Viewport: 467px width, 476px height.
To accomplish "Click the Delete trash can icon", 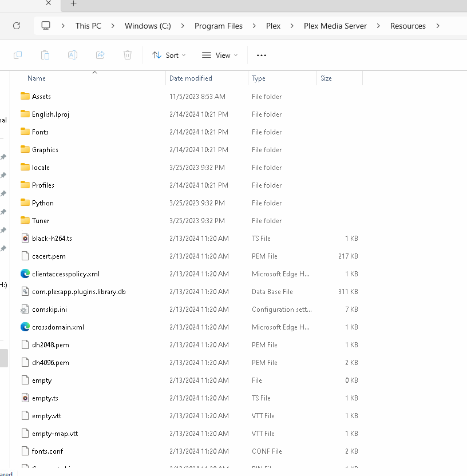I will pos(128,55).
